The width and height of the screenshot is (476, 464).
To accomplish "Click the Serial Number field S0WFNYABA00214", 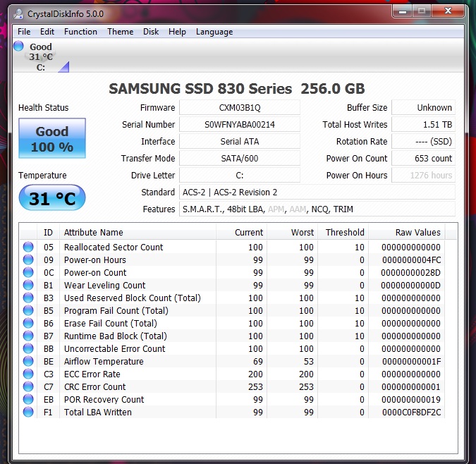I will coord(240,124).
